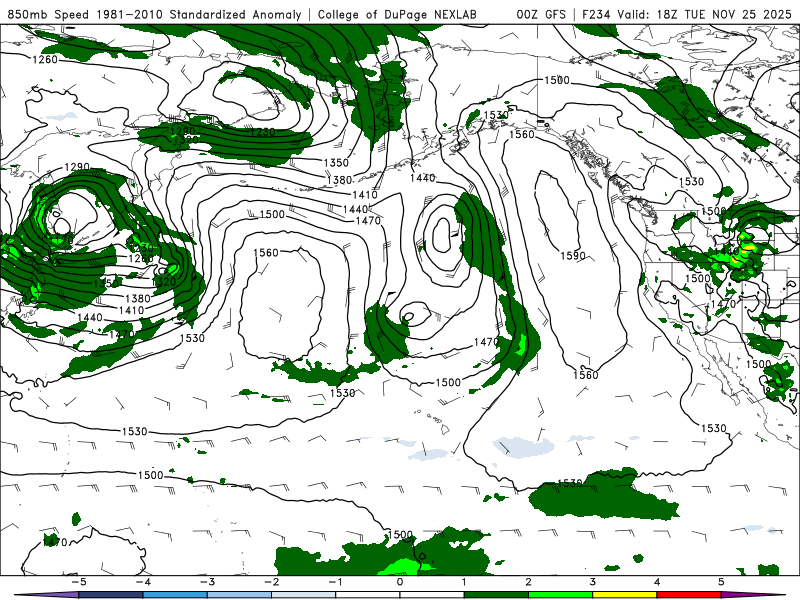
Task: Click the 'College of DuPage NEXLAB' text
Action: coord(397,14)
